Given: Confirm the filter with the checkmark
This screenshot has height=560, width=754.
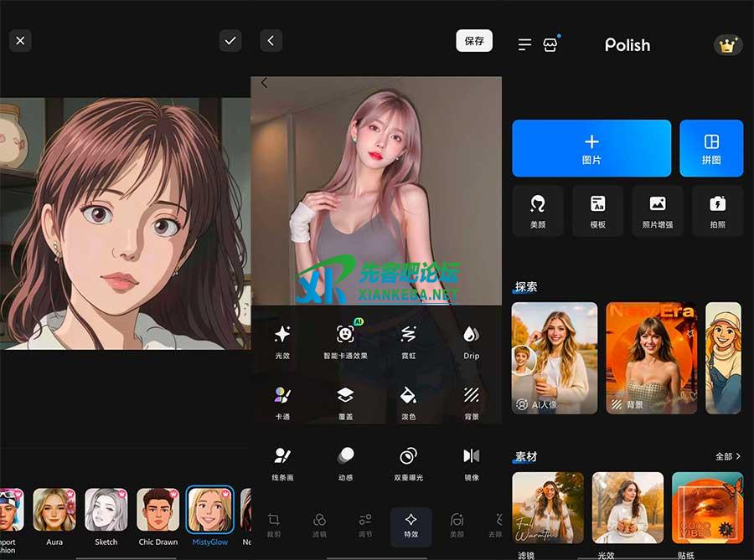Looking at the screenshot, I should 230,40.
